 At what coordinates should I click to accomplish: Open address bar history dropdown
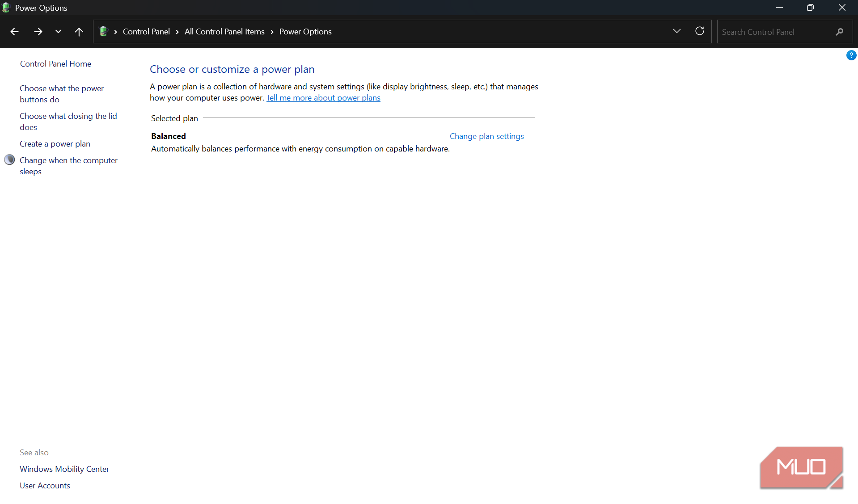coord(677,31)
